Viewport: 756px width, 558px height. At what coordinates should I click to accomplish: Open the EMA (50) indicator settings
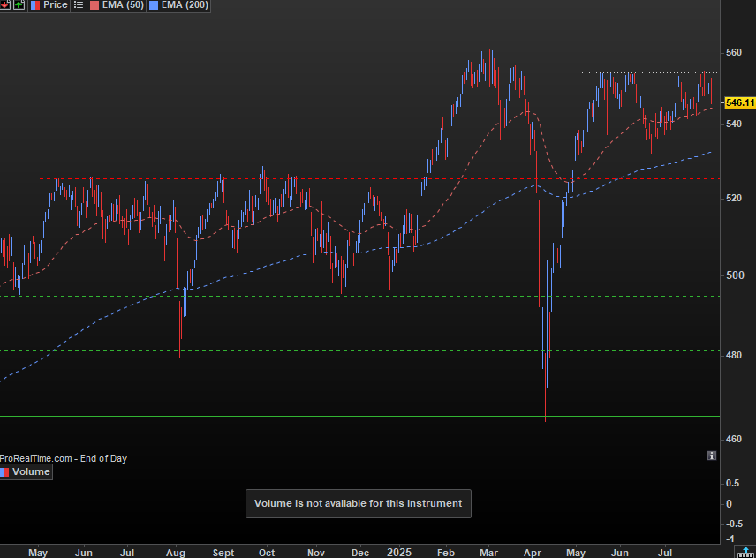point(123,4)
